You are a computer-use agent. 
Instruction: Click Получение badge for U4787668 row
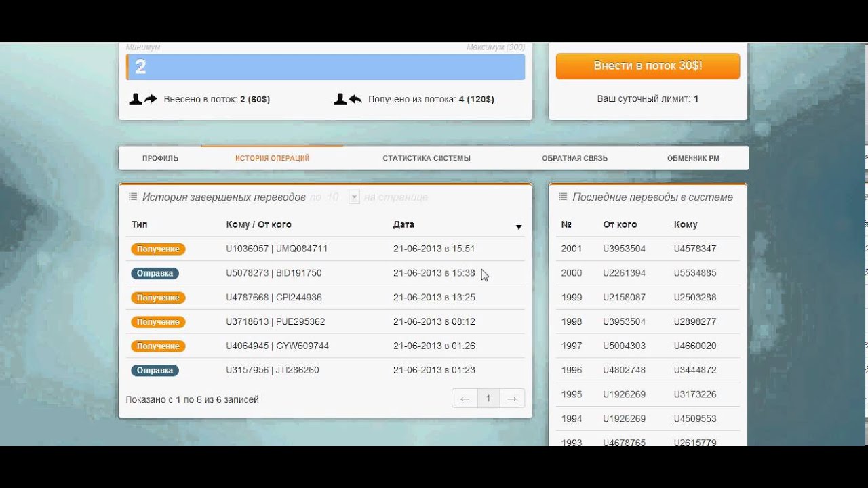[x=158, y=298]
